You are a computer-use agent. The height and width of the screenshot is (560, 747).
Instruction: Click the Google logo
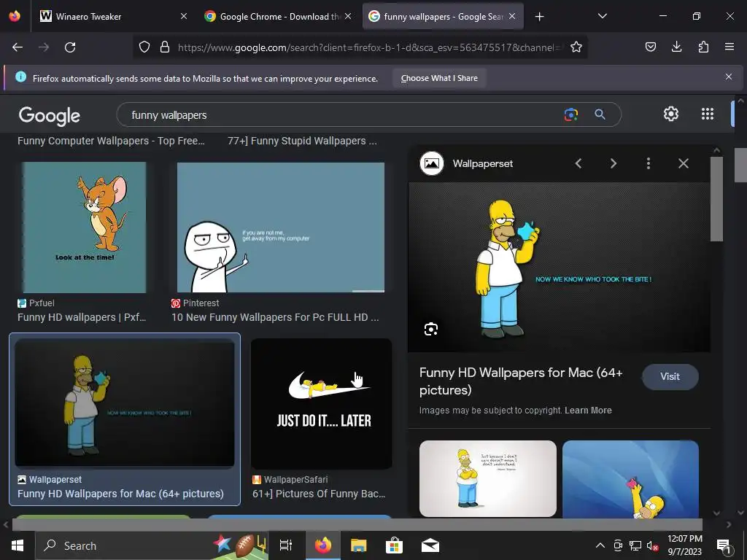point(49,116)
